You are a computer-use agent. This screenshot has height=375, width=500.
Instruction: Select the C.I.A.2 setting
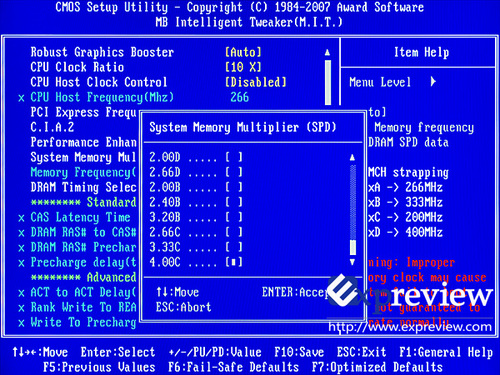52,127
